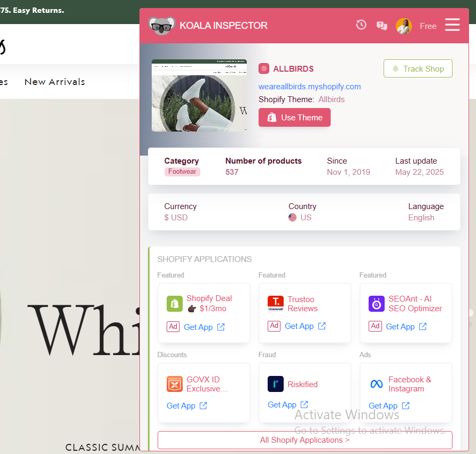The width and height of the screenshot is (476, 454).
Task: Click the Use Theme button
Action: [x=294, y=117]
